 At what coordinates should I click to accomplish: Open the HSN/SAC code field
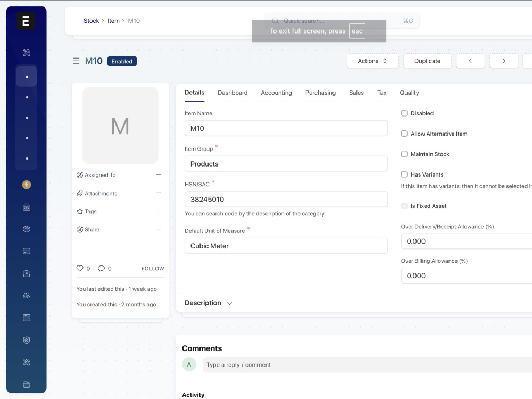(x=286, y=199)
